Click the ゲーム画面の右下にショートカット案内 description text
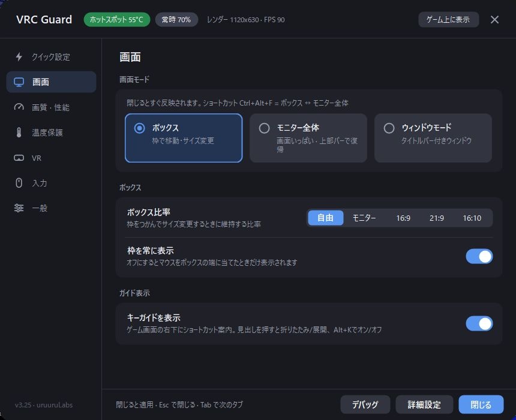 pos(254,329)
